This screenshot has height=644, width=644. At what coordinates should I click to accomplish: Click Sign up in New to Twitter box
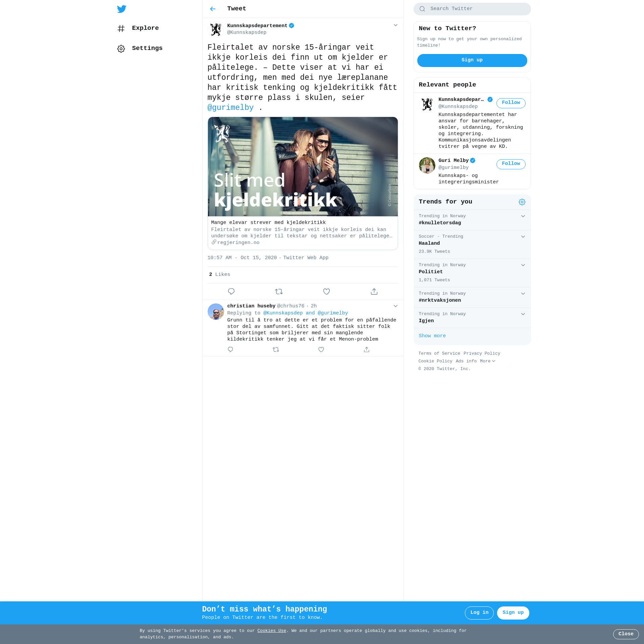click(472, 60)
